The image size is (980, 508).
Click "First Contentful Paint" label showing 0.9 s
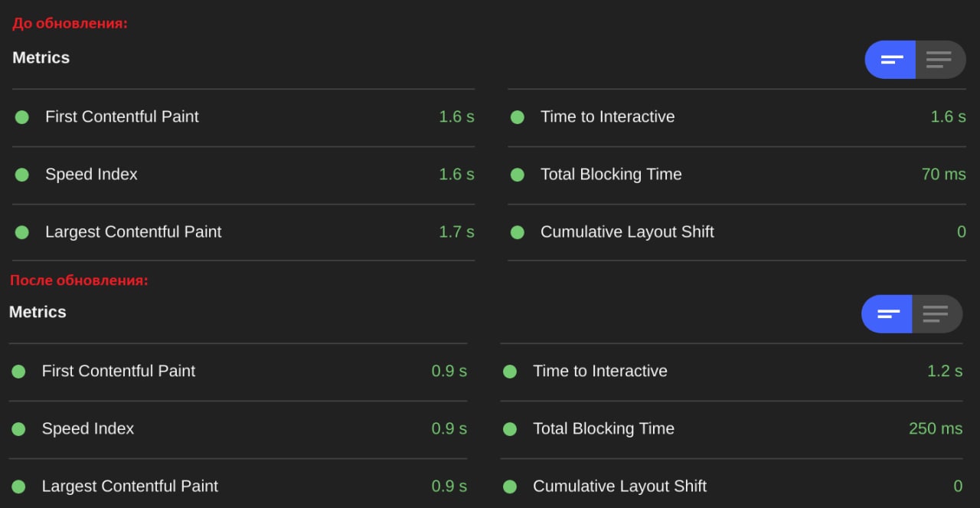[118, 372]
